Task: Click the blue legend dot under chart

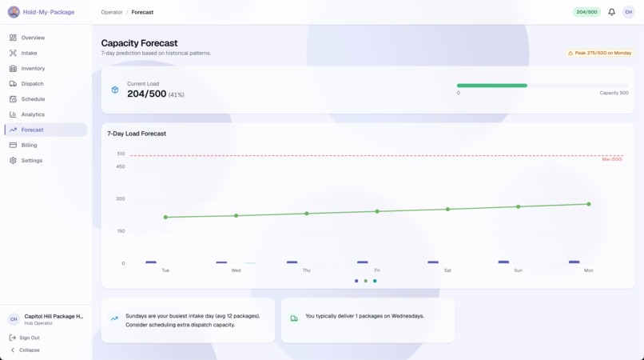Action: click(356, 281)
